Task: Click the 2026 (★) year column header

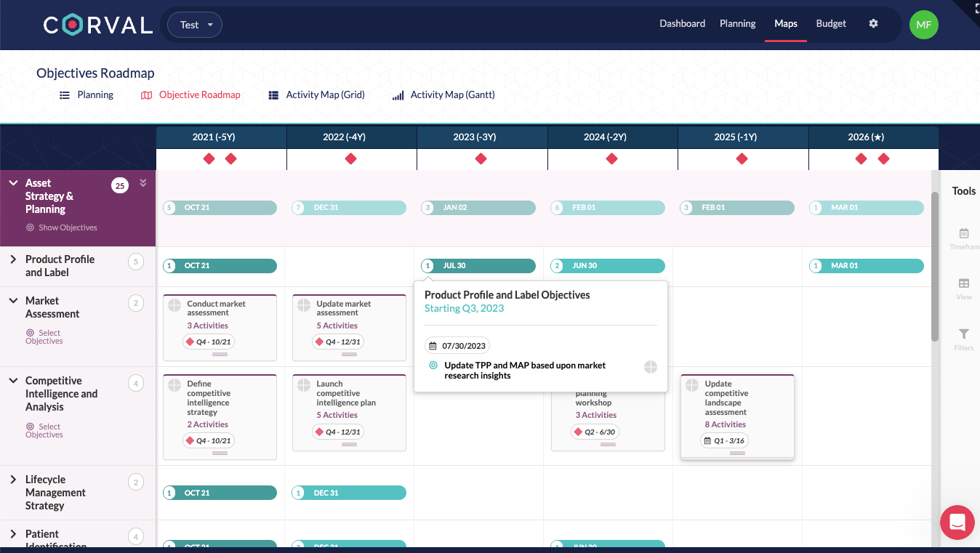Action: [x=873, y=137]
